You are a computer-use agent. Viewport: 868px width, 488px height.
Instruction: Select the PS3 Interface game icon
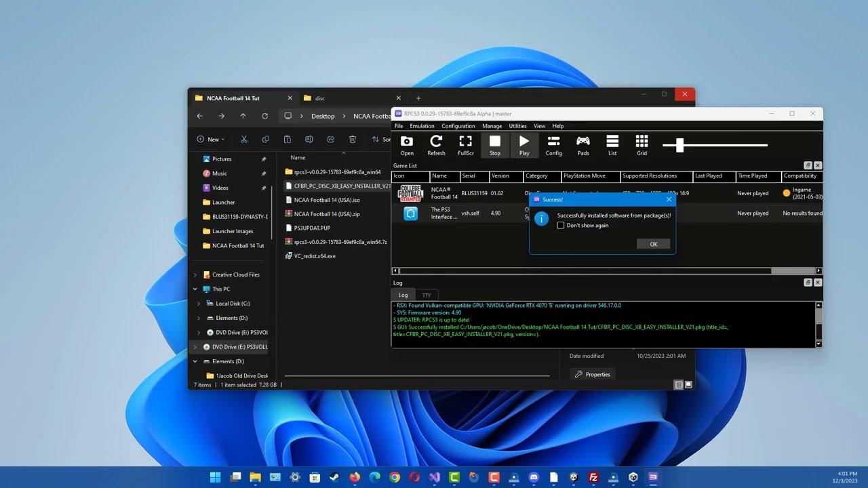pos(410,213)
